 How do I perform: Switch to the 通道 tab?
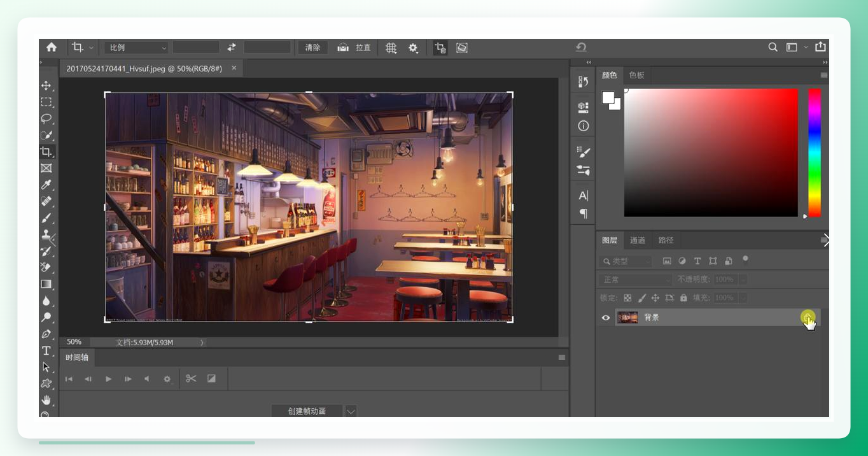(x=638, y=240)
